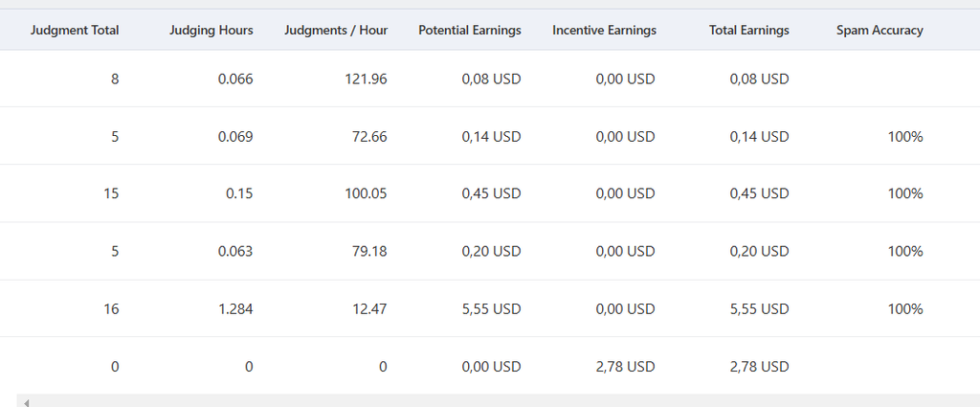The image size is (980, 407).
Task: Select the 2,78 USD incentive earnings cell
Action: 625,367
